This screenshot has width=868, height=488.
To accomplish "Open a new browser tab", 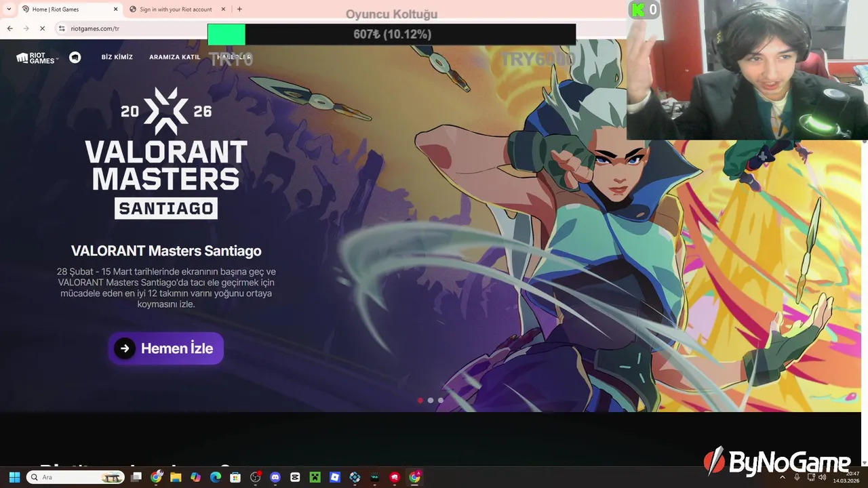I will pyautogui.click(x=239, y=9).
